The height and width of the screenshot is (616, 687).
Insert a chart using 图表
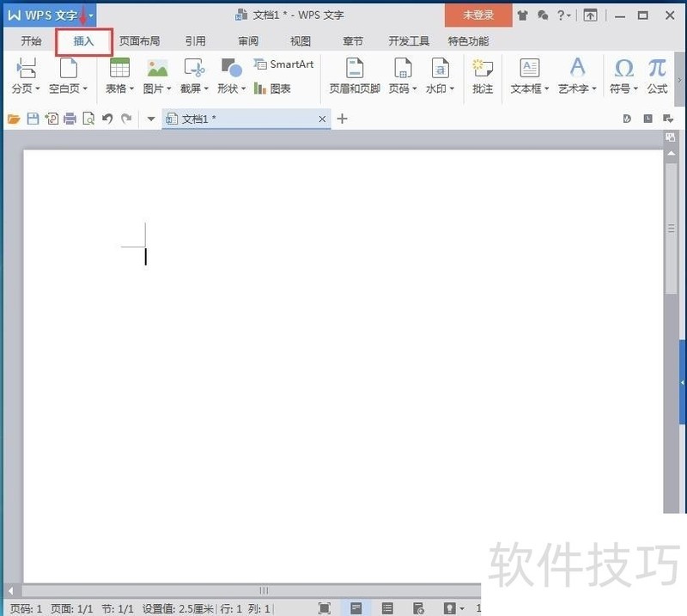[272, 89]
